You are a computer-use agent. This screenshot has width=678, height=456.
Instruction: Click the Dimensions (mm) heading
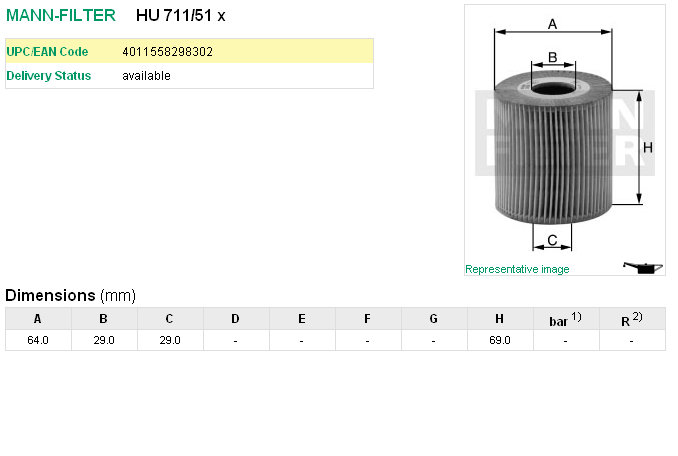(70, 296)
